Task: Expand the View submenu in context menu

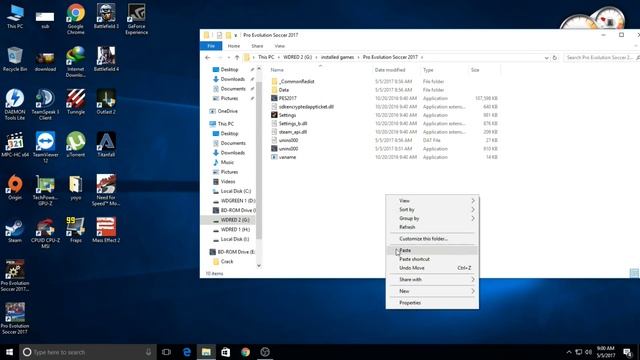Action: 432,201
